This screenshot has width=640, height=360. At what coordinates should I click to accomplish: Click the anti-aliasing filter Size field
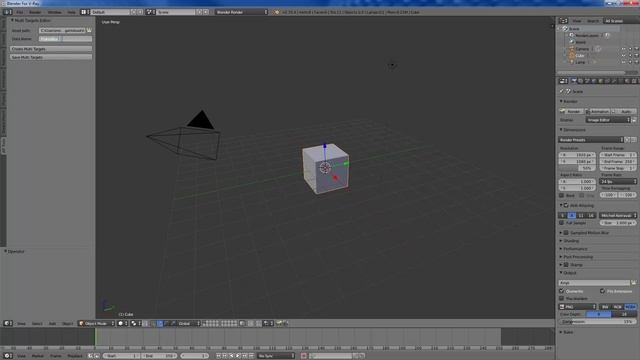pos(618,223)
